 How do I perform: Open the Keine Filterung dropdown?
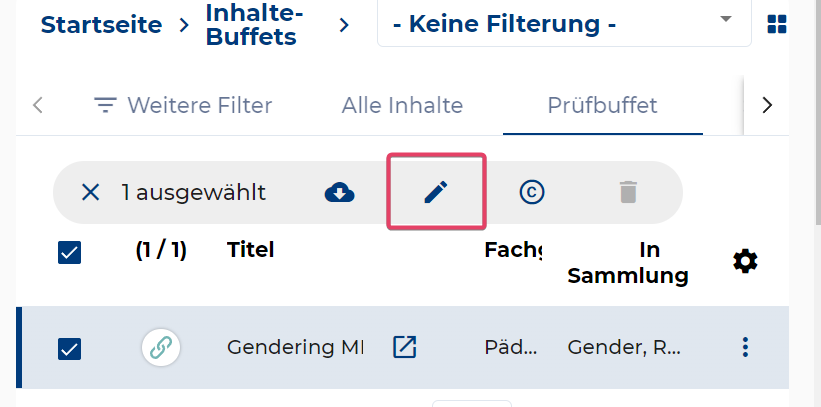563,24
